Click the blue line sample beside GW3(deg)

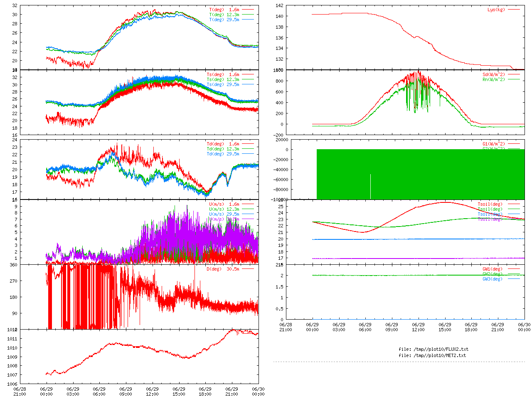tap(514, 279)
